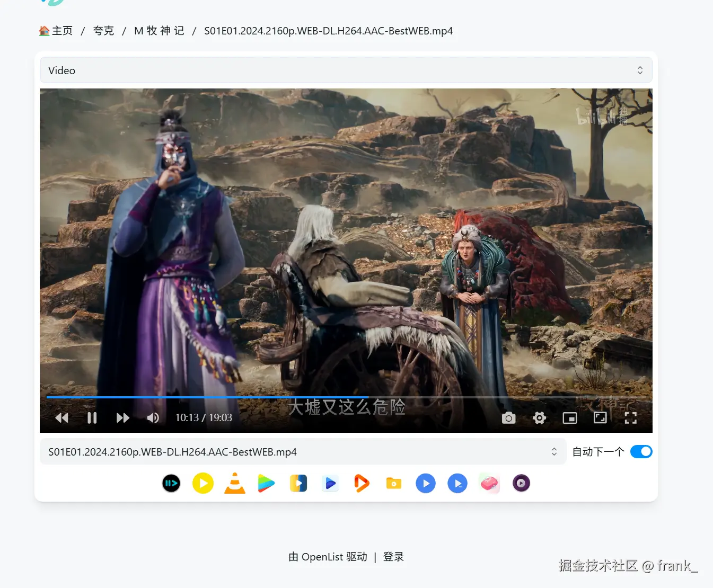Mute the video volume
This screenshot has height=588, width=713.
[x=153, y=418]
